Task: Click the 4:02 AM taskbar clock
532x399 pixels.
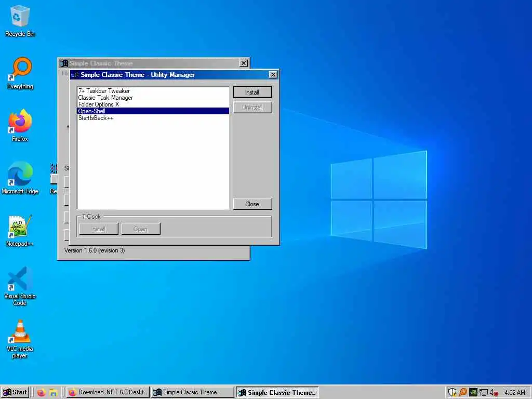Action: [515, 393]
